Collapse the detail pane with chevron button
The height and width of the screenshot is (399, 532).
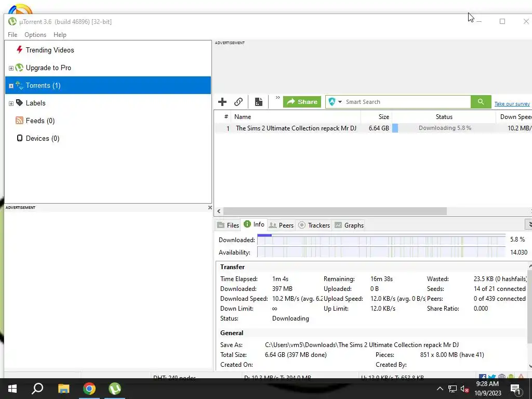click(x=529, y=224)
